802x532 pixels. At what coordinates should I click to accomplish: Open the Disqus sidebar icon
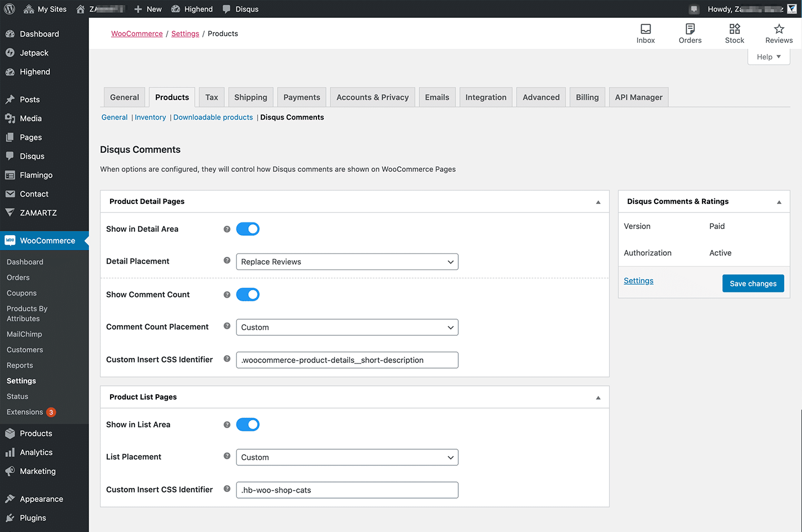click(x=11, y=156)
